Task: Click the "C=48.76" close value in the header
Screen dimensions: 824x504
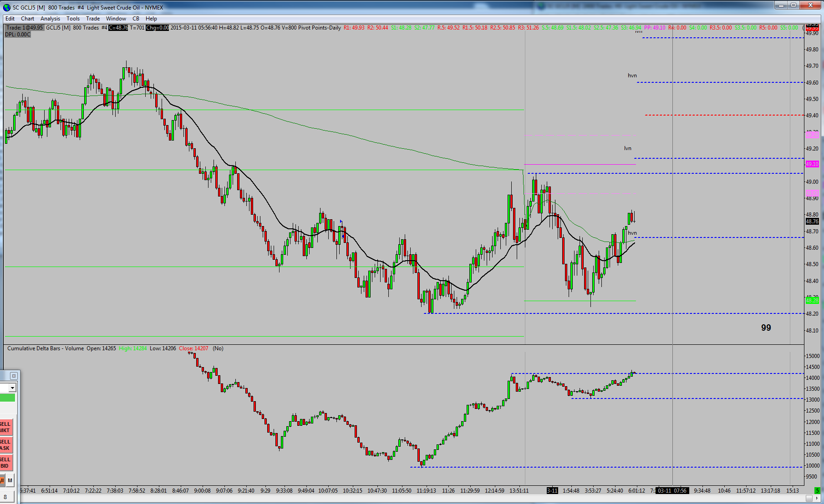Action: [118, 28]
